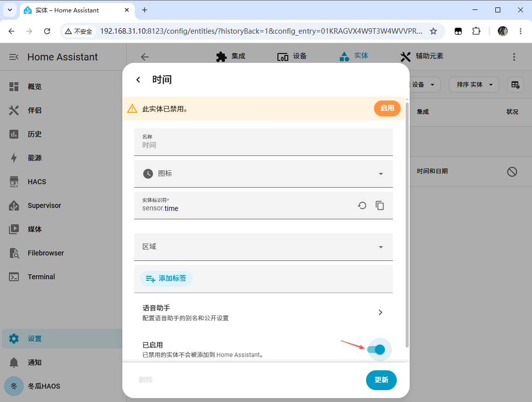Open the 排序 实体 sort dropdown
Image resolution: width=532 pixels, height=402 pixels.
pos(474,85)
